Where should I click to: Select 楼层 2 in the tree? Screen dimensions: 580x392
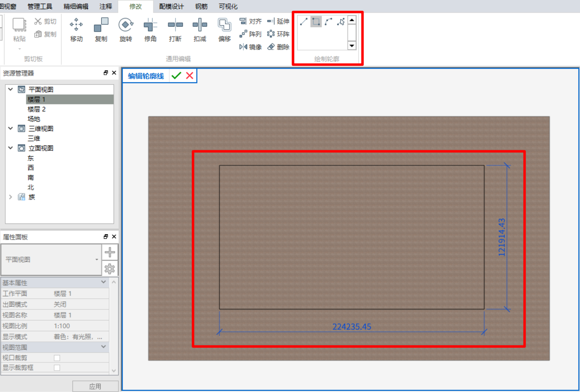[x=37, y=109]
